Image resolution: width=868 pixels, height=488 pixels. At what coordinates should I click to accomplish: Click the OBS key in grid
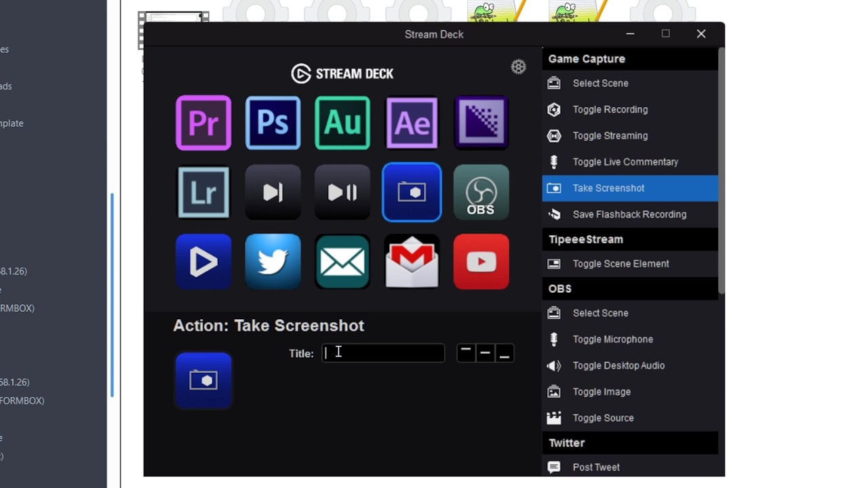click(x=481, y=192)
